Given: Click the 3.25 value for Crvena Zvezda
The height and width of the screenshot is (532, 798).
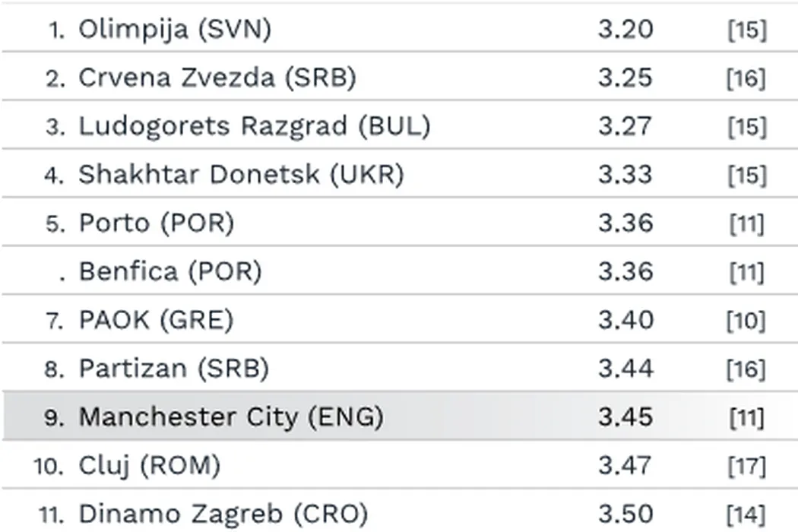Looking at the screenshot, I should point(625,78).
